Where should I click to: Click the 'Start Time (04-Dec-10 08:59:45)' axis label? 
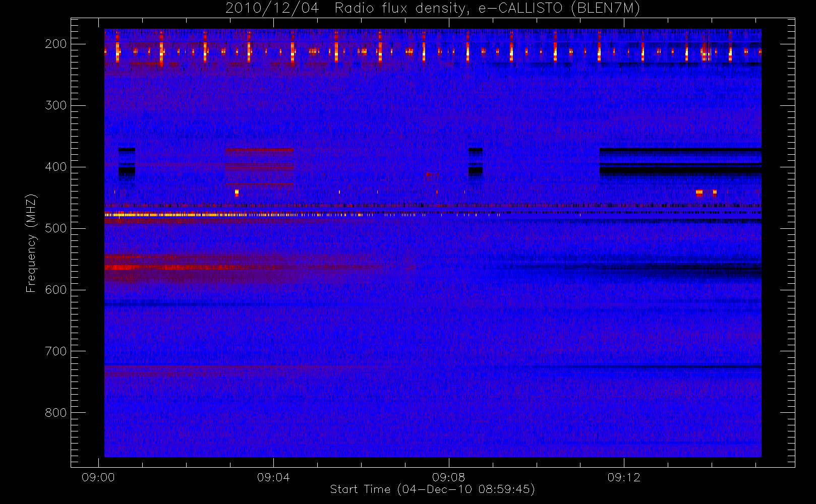432,489
